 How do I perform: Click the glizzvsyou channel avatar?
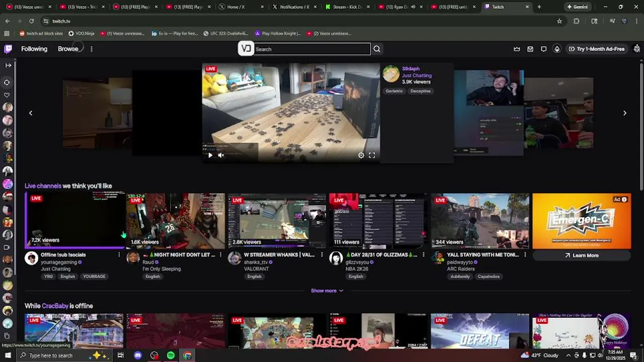(336, 258)
